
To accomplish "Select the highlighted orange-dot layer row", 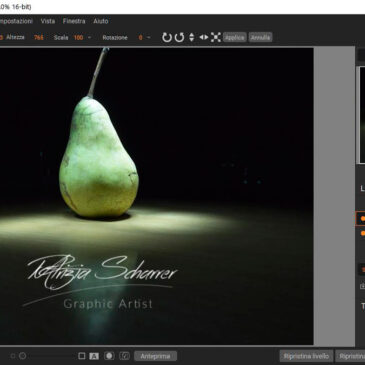I will 360,219.
